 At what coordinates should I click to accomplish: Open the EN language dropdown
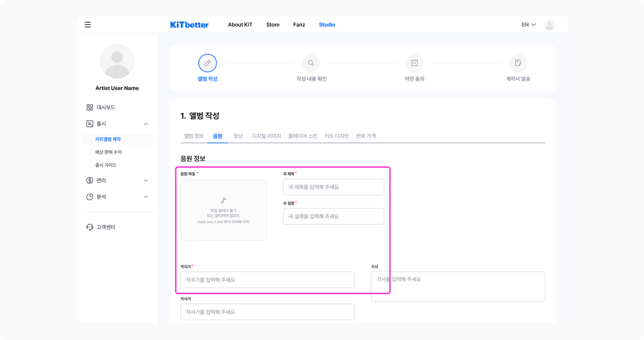click(528, 25)
